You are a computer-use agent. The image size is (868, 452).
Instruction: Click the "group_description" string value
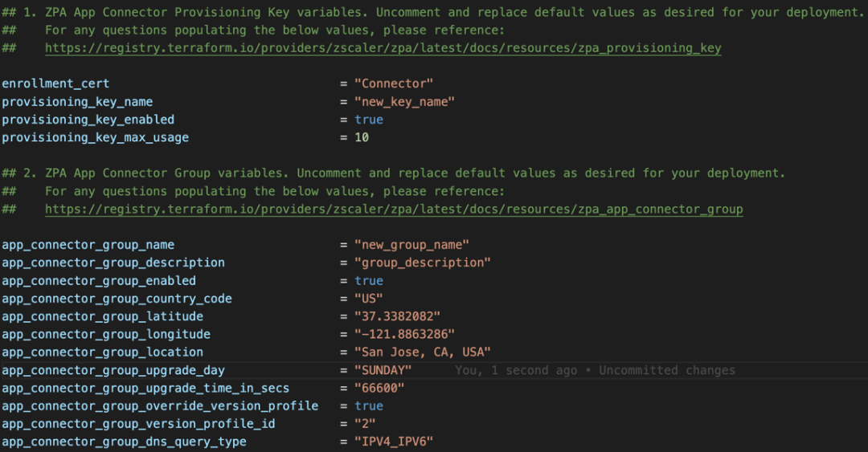[422, 263]
